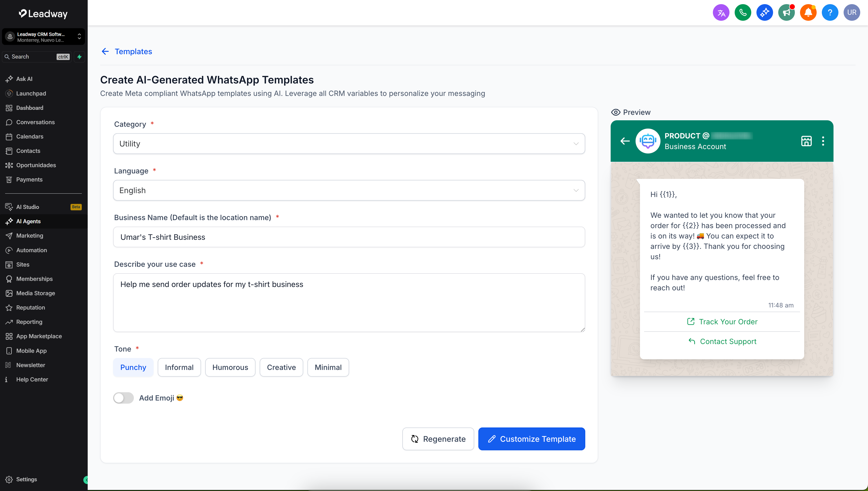The width and height of the screenshot is (868, 491).
Task: Click the translate language icon in top bar
Action: (721, 13)
